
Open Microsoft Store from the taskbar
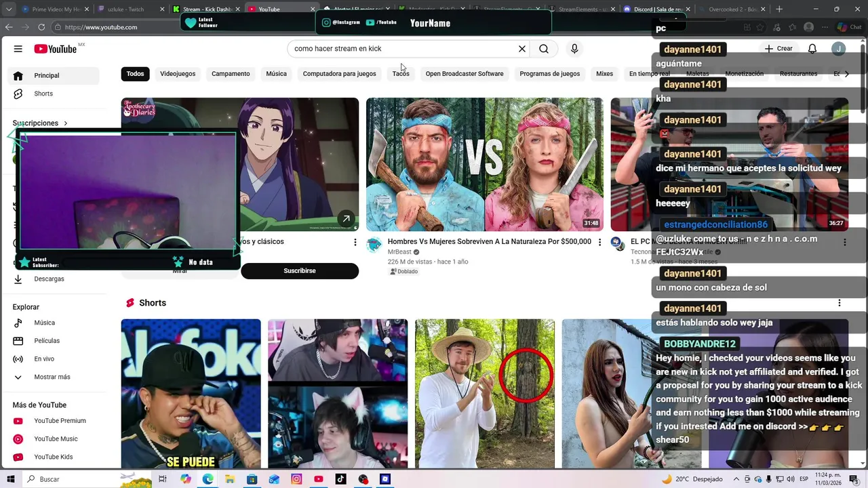point(252,479)
